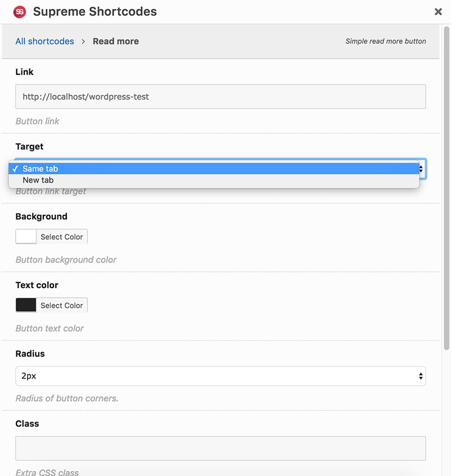Click the breadcrumb chevron separator
This screenshot has width=451, height=476.
tap(83, 42)
